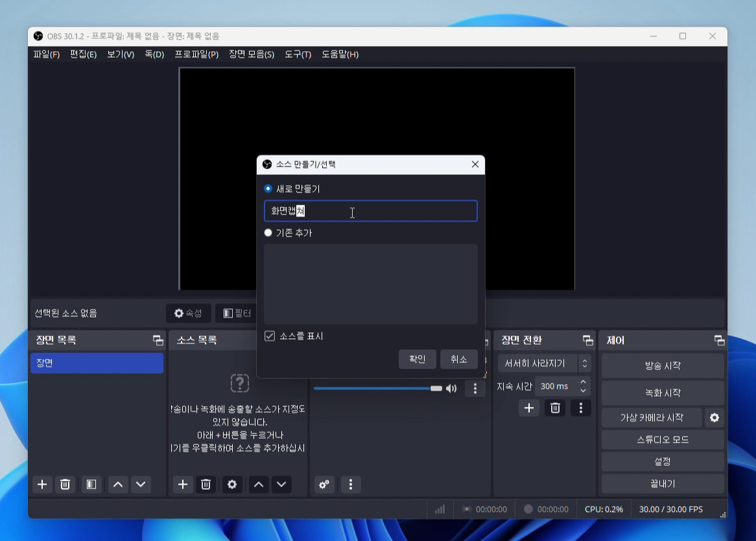The image size is (756, 541).
Task: Click the empty existing sources list box
Action: coord(371,284)
